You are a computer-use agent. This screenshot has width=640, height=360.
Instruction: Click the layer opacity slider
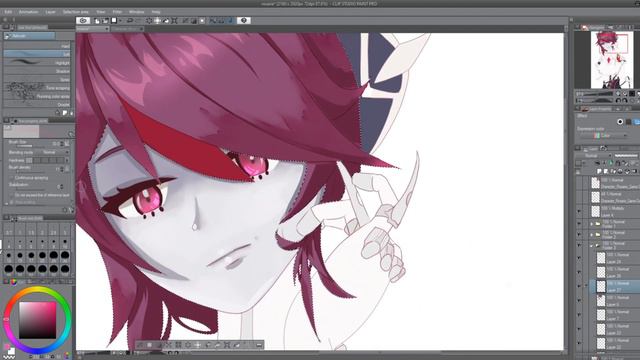coord(626,156)
